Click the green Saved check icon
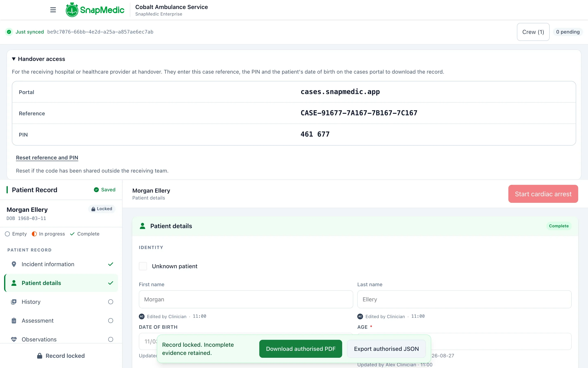The height and width of the screenshot is (368, 588). coord(96,190)
